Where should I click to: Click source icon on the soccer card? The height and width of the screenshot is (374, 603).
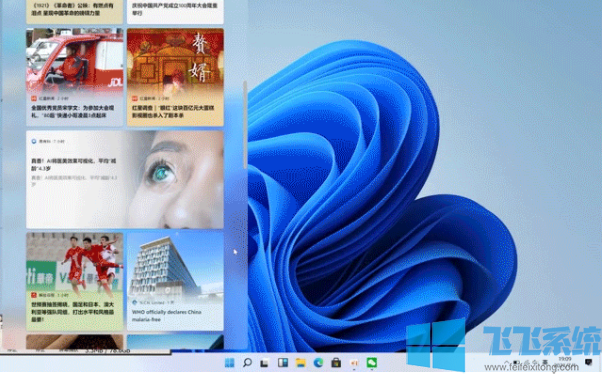pyautogui.click(x=34, y=295)
